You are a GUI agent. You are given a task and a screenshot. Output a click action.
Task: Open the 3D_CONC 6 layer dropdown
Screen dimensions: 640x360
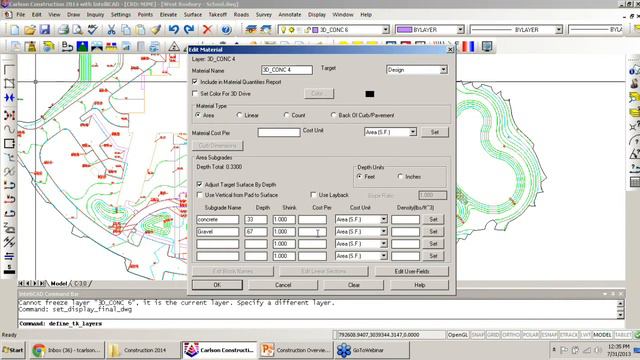[386, 30]
